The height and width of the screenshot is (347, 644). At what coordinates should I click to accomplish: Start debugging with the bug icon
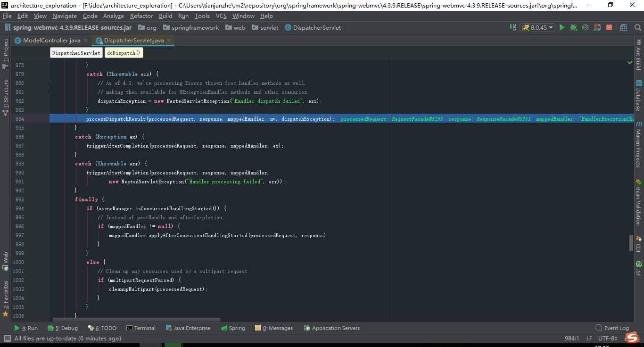tap(574, 27)
